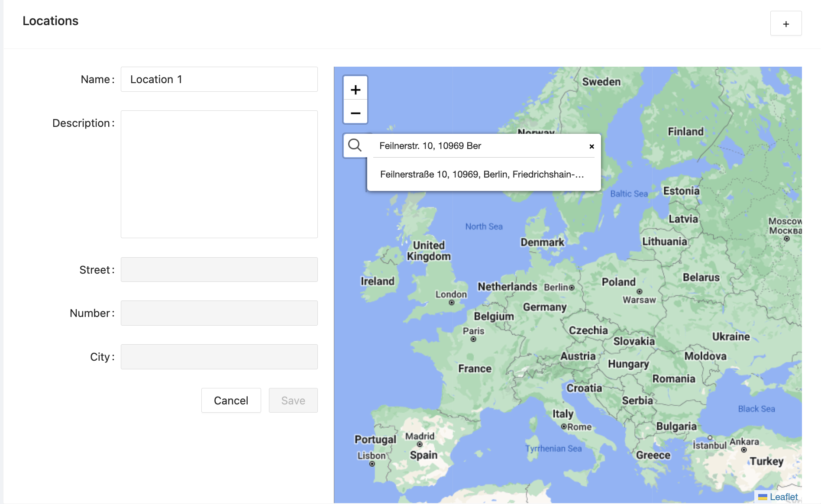Click the Moscow marker on the map

click(x=787, y=239)
